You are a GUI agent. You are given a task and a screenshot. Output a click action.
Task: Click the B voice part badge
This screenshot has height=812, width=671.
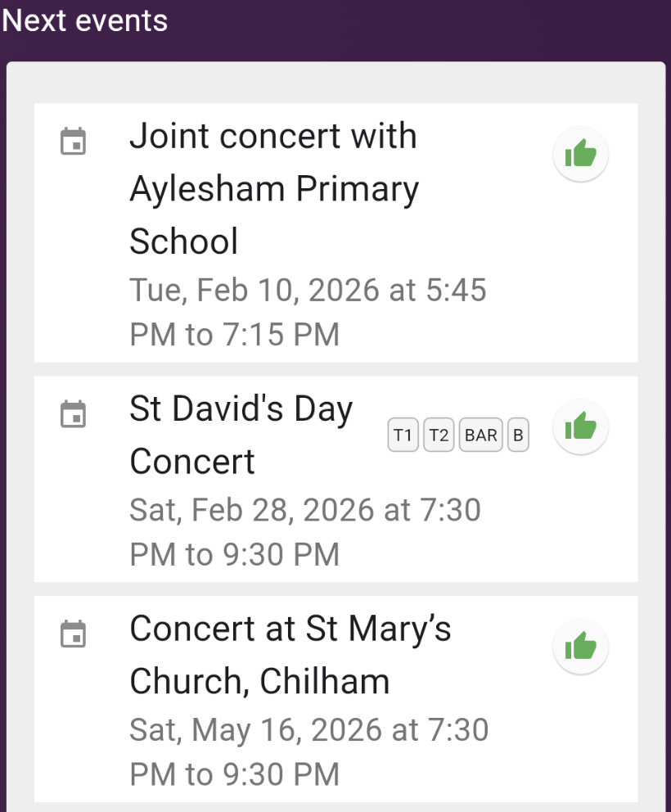(x=517, y=435)
